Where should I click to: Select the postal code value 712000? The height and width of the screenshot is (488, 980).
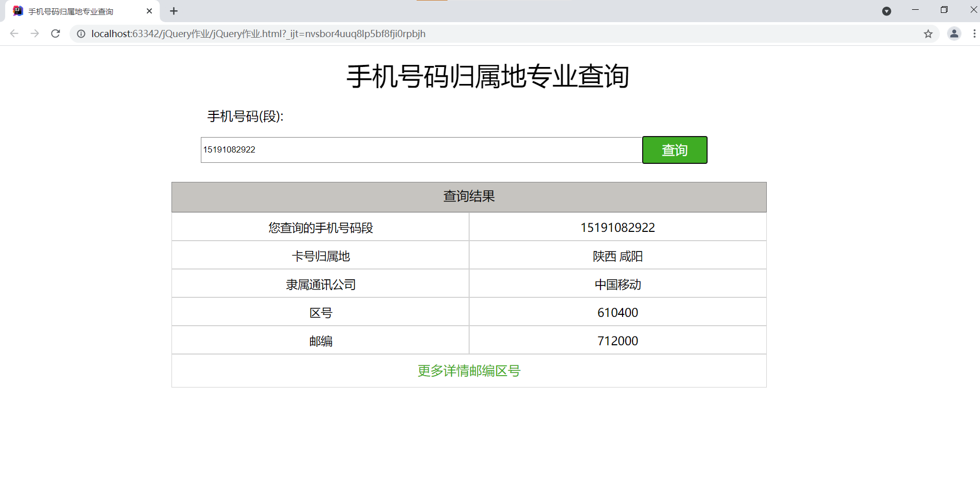point(618,341)
